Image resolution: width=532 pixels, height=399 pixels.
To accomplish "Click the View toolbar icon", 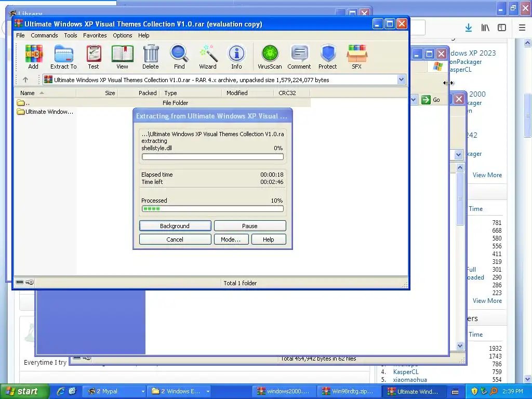I will pos(122,57).
